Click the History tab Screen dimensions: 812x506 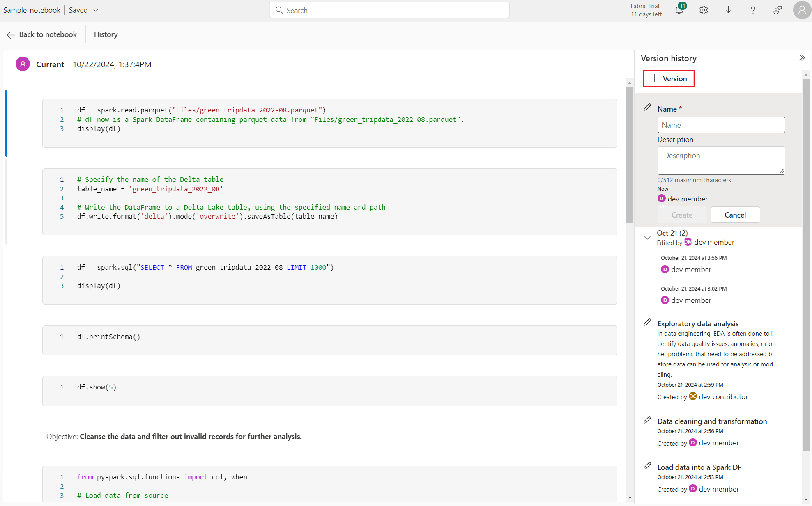click(106, 34)
